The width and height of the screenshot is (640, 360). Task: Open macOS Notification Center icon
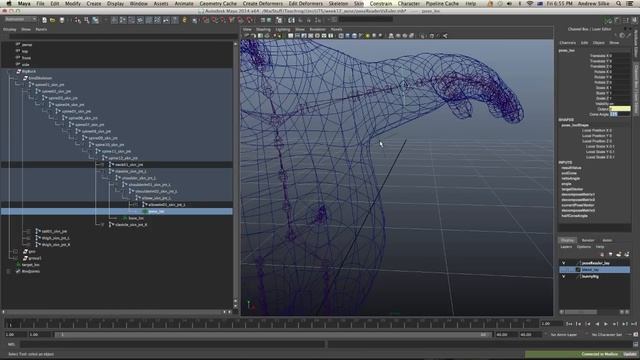click(630, 3)
